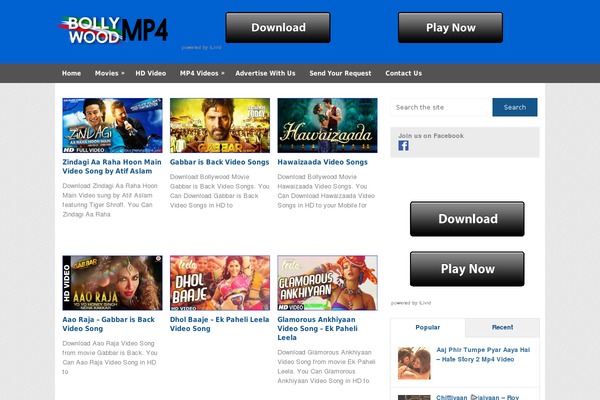600x400 pixels.
Task: Open the Aao Raja video thumbnail
Action: (x=112, y=283)
